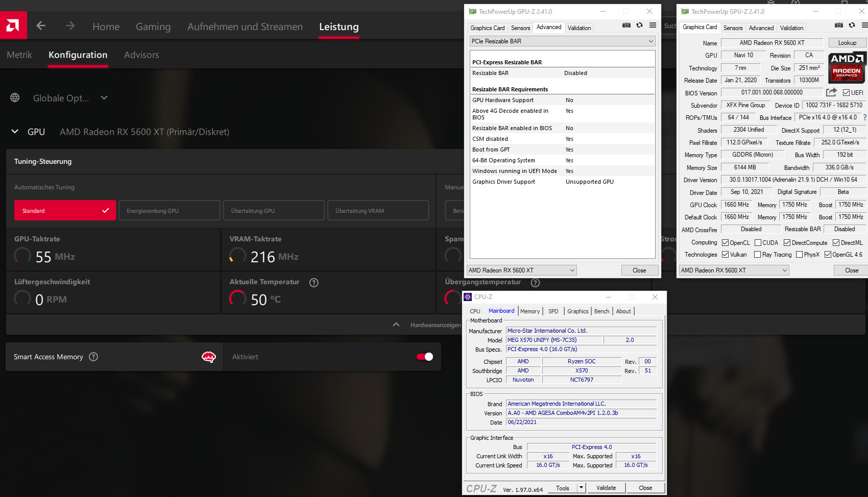868x497 pixels.
Task: Click the Close button in CPU-Z
Action: (645, 488)
